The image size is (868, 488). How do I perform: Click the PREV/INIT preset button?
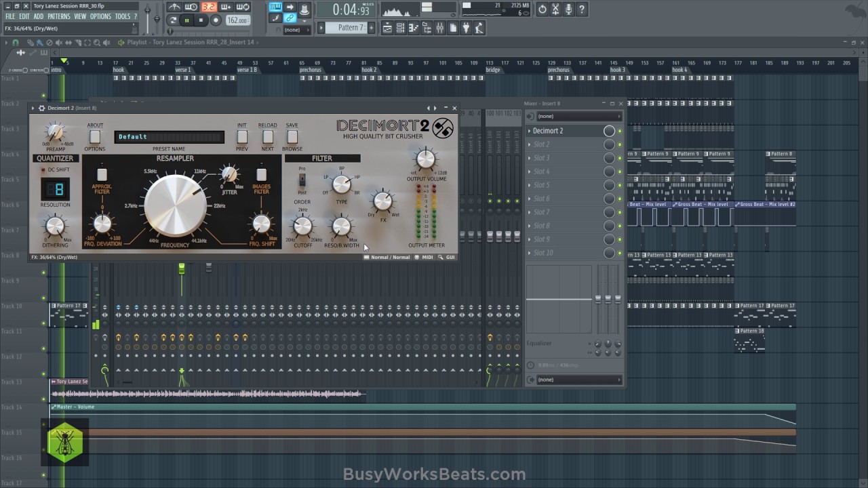242,137
